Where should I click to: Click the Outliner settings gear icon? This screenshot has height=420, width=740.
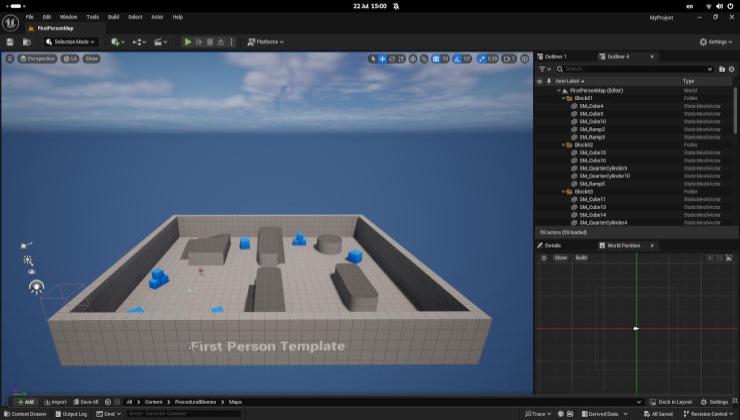coord(732,69)
